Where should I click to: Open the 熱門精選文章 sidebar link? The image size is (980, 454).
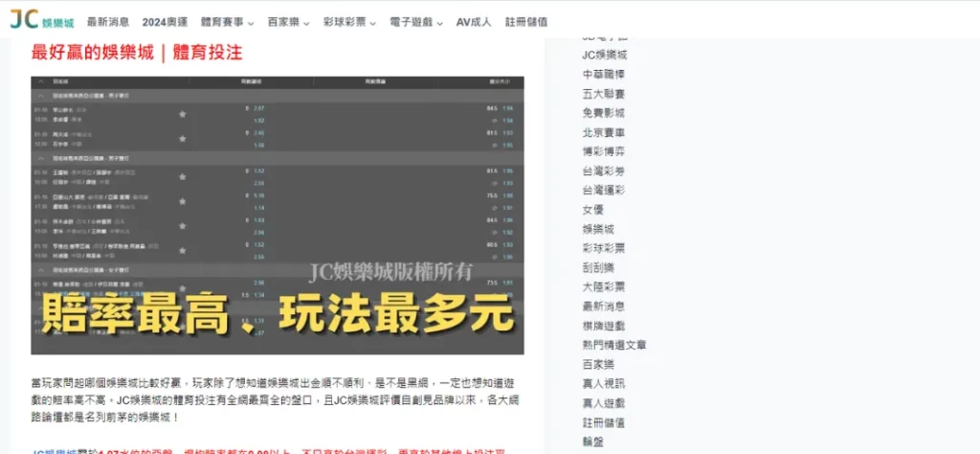click(x=613, y=345)
